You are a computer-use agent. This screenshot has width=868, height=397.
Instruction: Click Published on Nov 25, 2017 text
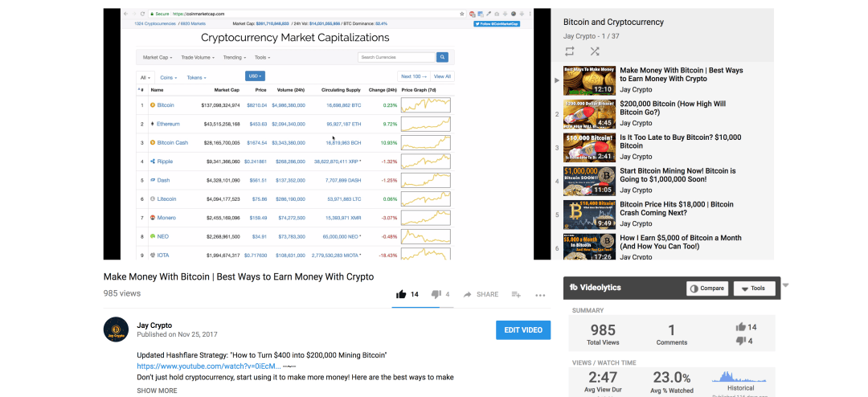pyautogui.click(x=177, y=334)
